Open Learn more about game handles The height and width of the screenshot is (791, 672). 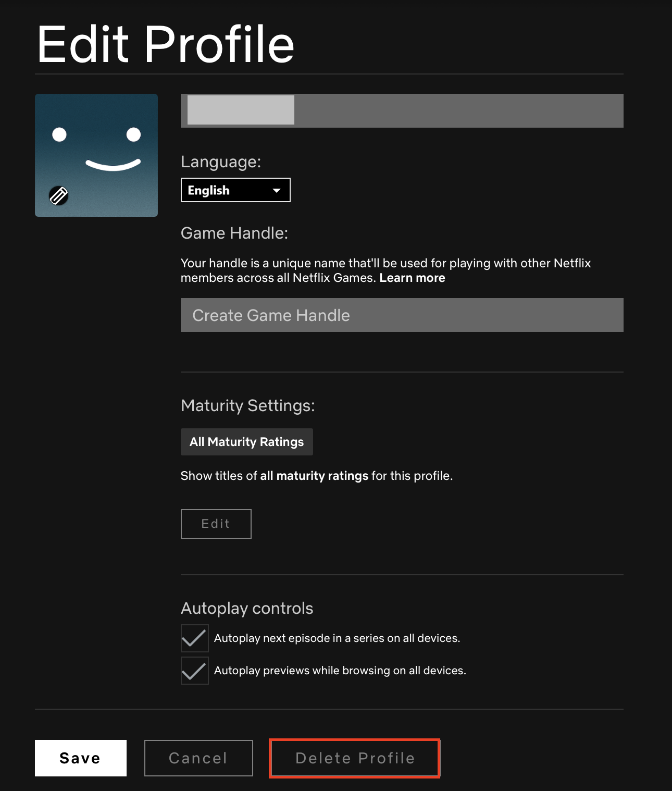[412, 278]
